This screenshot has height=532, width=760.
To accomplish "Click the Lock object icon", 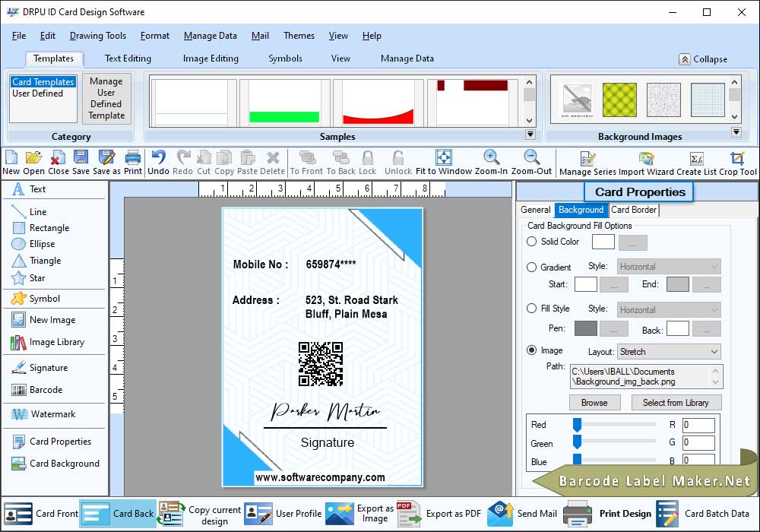I will pyautogui.click(x=367, y=157).
